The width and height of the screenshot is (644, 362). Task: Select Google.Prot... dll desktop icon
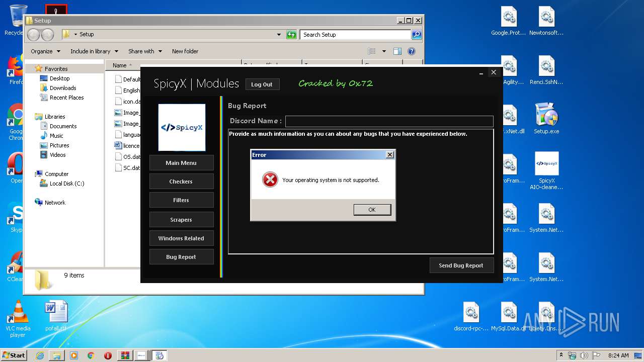[x=509, y=21]
